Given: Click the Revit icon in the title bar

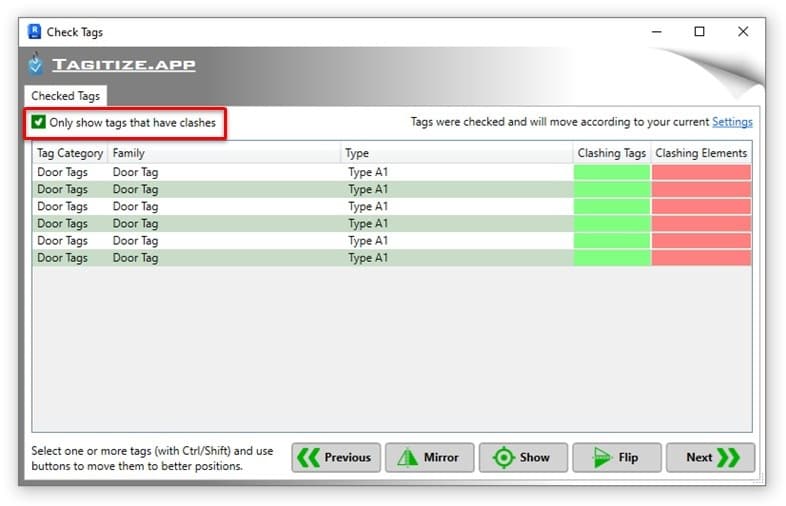Looking at the screenshot, I should [34, 32].
